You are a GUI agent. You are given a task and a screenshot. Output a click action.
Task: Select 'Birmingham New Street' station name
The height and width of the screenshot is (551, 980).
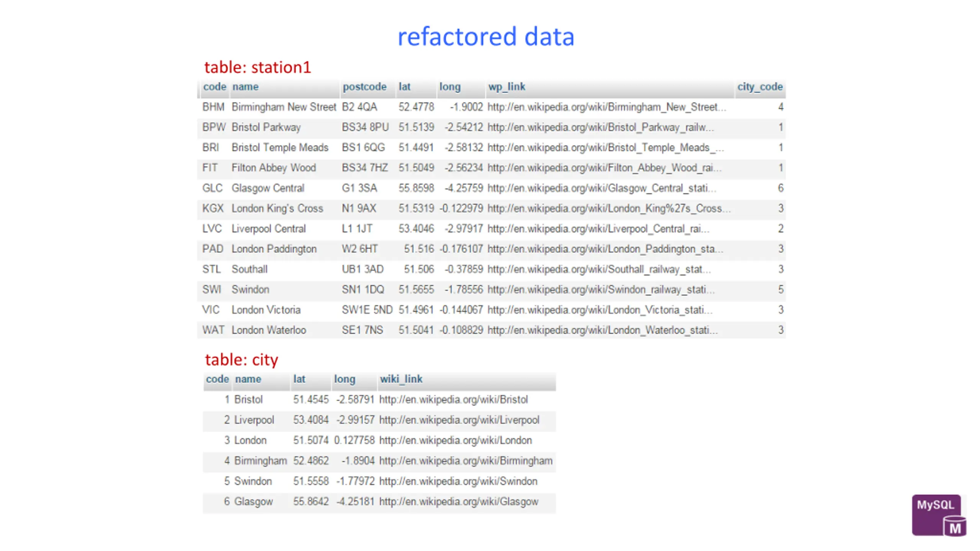pos(284,107)
